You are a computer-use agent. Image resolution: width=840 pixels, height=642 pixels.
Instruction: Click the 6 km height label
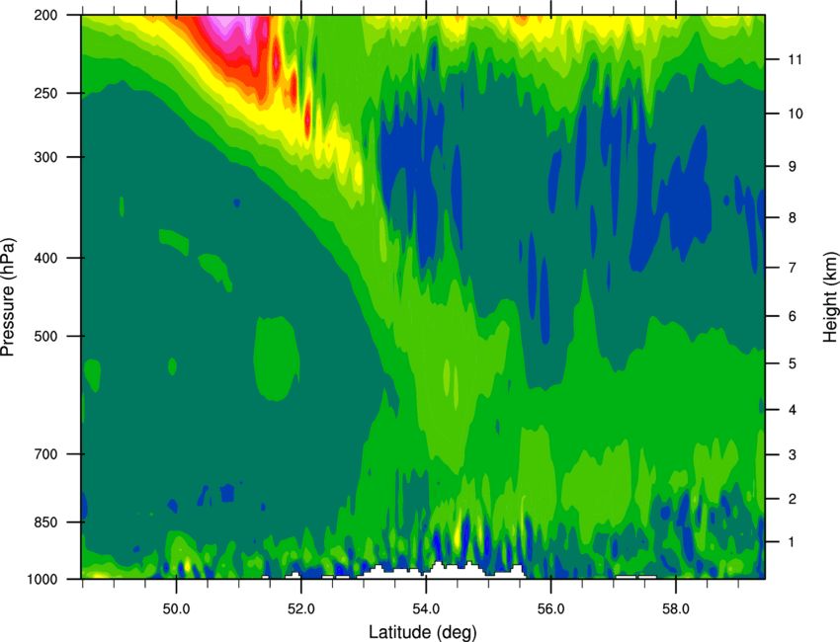click(792, 316)
